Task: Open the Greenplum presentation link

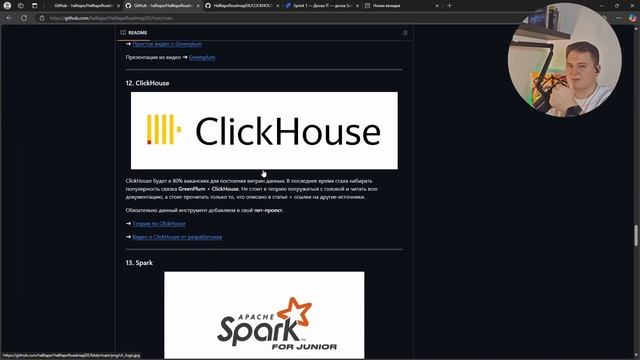Action: click(202, 58)
